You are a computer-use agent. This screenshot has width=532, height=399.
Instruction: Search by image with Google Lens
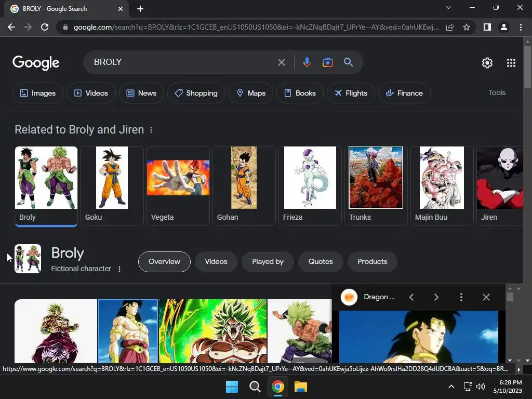[x=327, y=62]
